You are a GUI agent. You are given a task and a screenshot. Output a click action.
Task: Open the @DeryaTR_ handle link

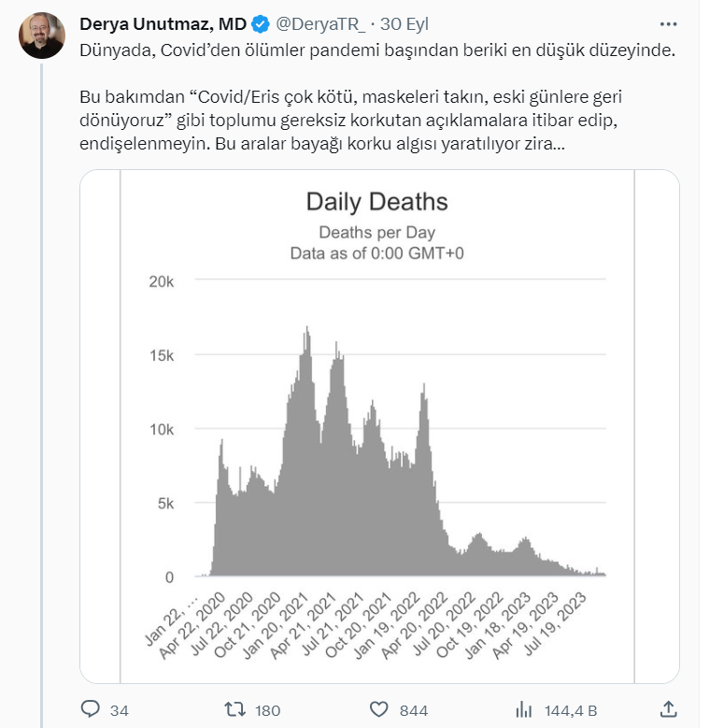320,24
